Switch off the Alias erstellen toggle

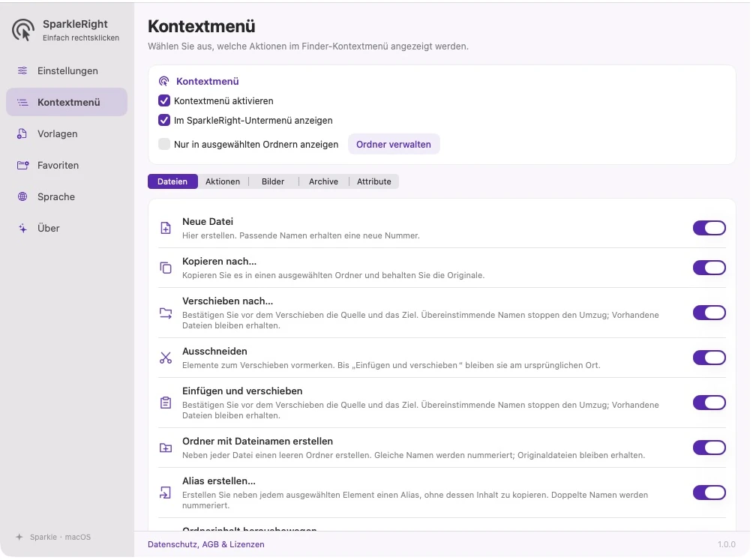709,493
